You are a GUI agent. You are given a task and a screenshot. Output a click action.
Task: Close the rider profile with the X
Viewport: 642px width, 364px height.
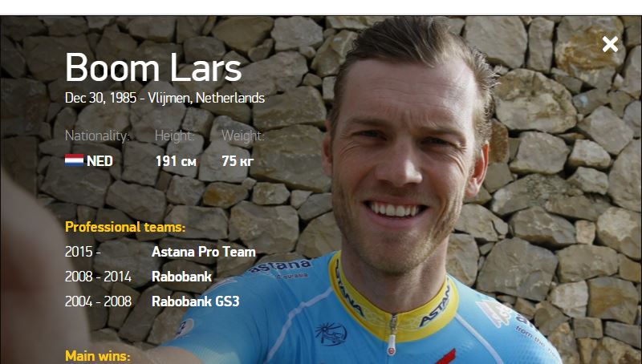(x=610, y=44)
